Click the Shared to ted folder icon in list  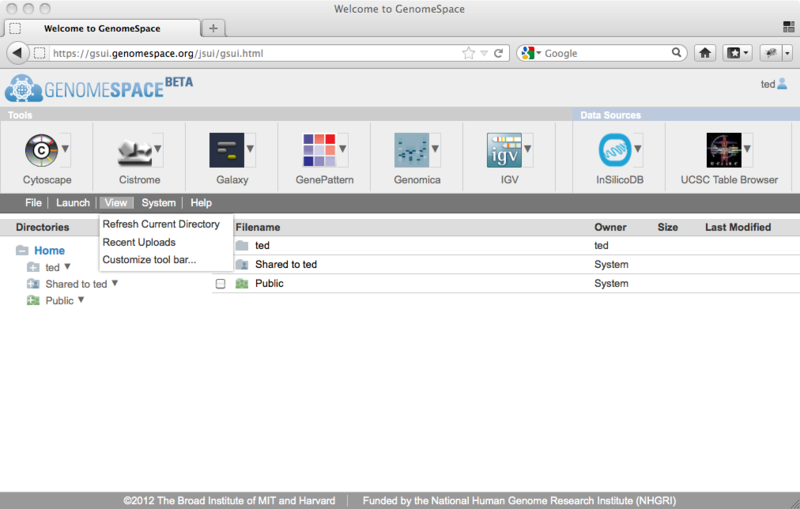click(242, 264)
